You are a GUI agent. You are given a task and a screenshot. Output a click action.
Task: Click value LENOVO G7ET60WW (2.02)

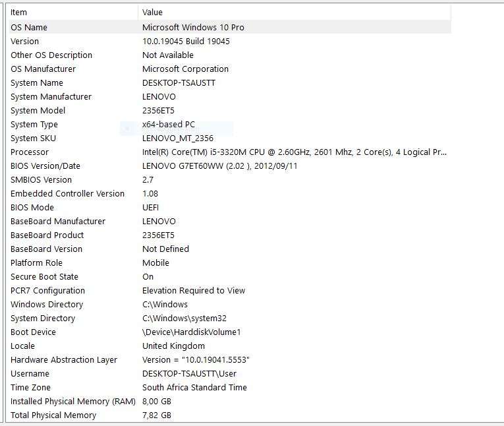(x=220, y=166)
